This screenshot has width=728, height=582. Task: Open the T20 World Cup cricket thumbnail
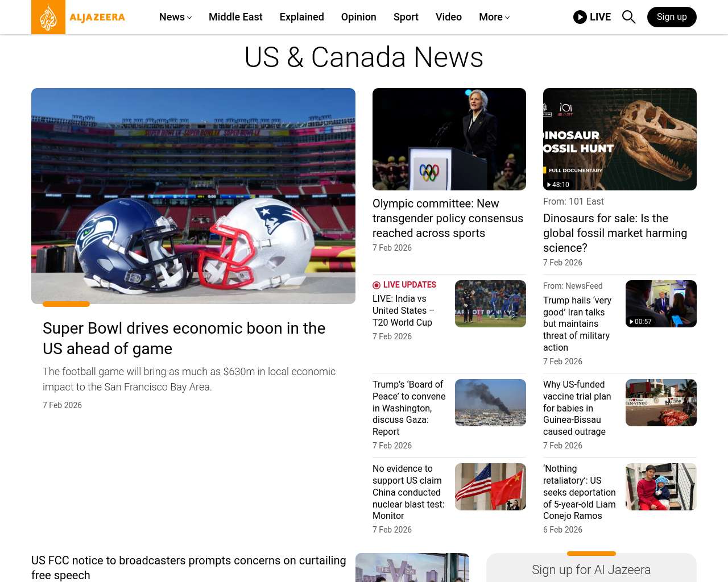click(490, 304)
